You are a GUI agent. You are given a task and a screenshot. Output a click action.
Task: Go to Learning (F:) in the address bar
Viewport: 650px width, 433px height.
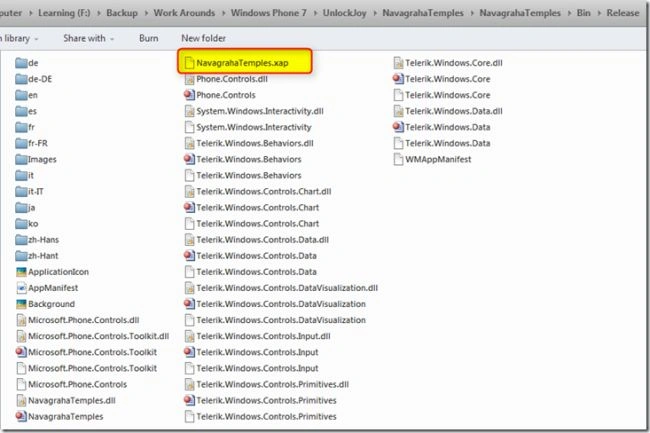64,13
